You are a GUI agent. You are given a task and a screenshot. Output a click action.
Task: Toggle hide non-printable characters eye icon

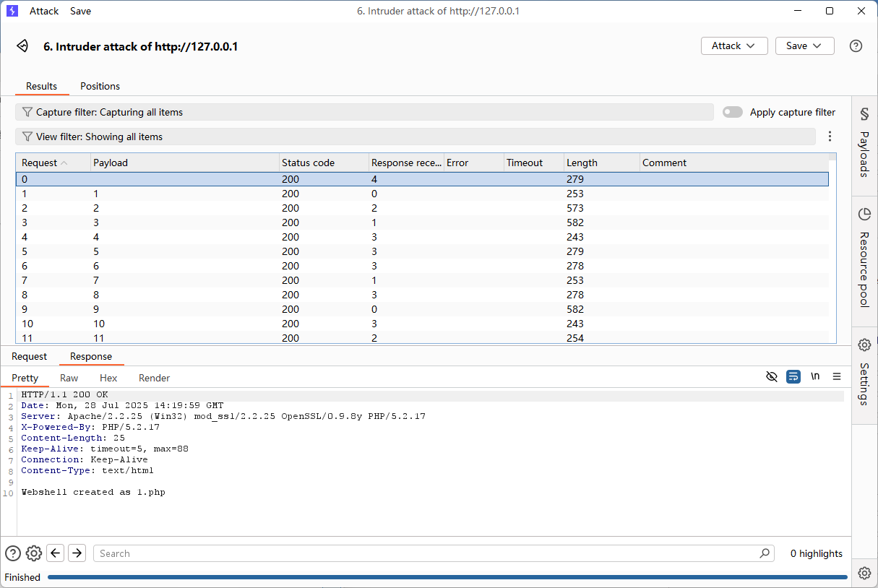point(772,377)
